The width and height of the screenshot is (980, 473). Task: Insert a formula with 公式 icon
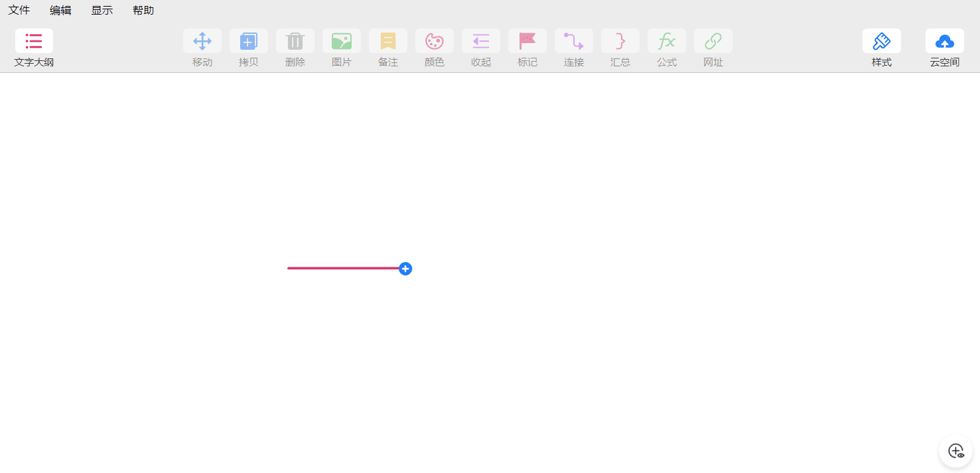click(667, 41)
